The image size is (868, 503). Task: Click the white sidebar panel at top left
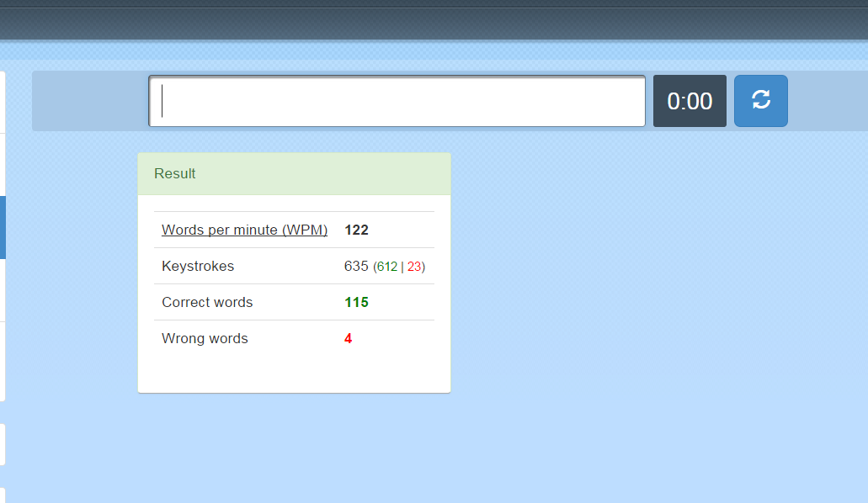pyautogui.click(x=3, y=101)
